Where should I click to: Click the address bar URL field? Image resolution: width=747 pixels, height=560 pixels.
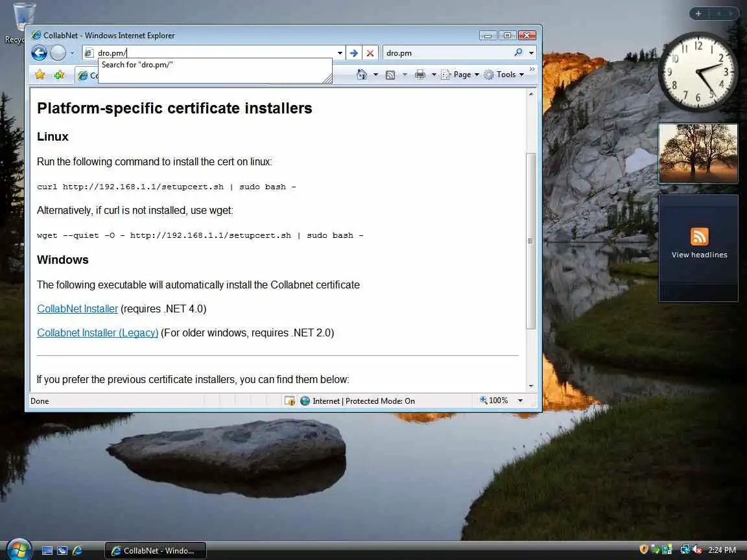point(215,53)
